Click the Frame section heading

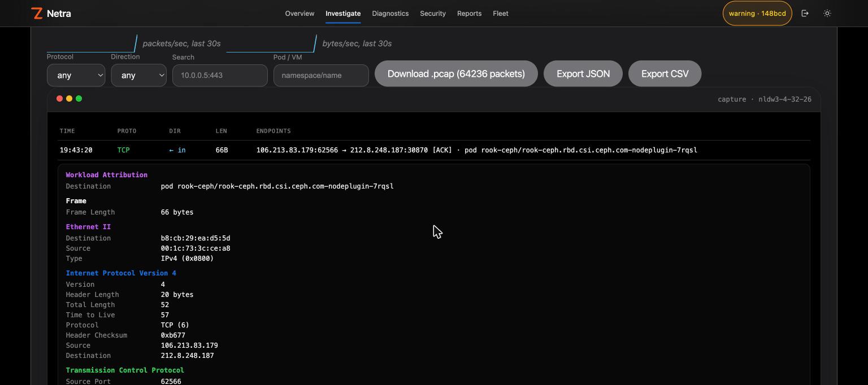(76, 201)
